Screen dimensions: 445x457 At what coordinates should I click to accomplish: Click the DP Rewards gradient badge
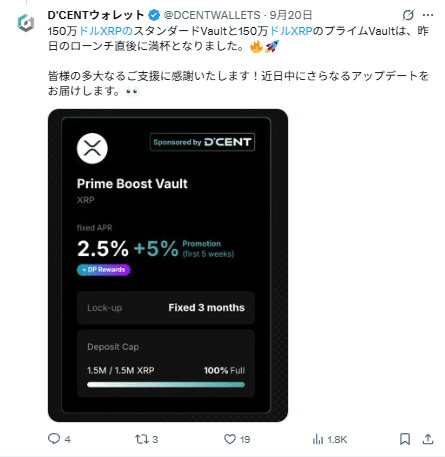point(104,270)
